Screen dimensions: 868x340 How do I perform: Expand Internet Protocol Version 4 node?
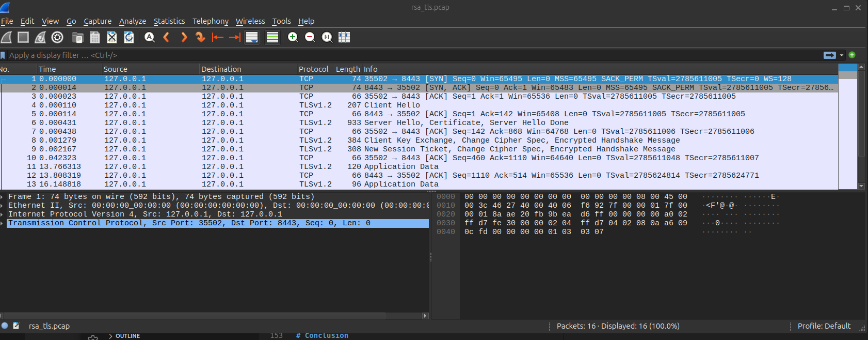click(x=3, y=214)
